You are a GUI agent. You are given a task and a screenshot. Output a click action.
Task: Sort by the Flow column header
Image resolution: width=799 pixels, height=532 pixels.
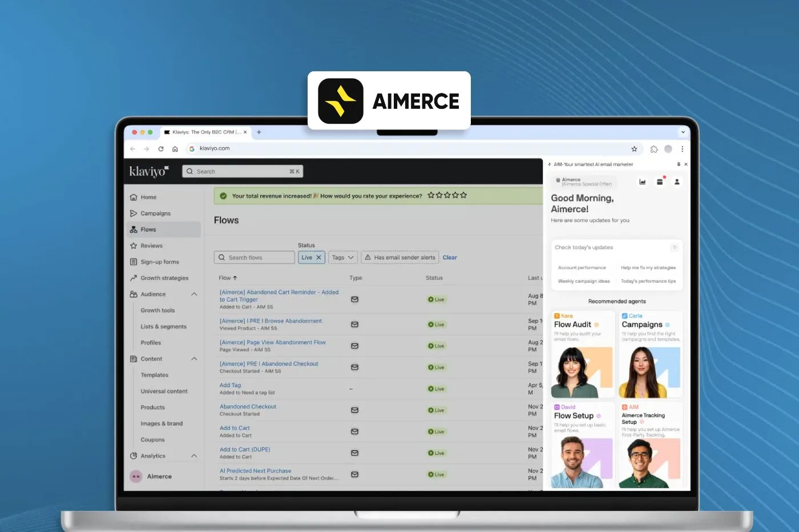(x=228, y=278)
